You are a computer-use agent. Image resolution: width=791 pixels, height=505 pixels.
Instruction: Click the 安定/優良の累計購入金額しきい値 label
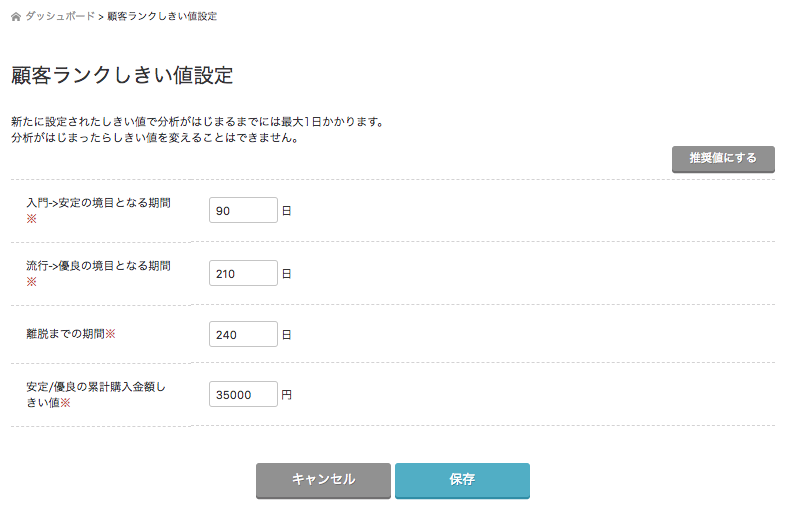(x=98, y=387)
